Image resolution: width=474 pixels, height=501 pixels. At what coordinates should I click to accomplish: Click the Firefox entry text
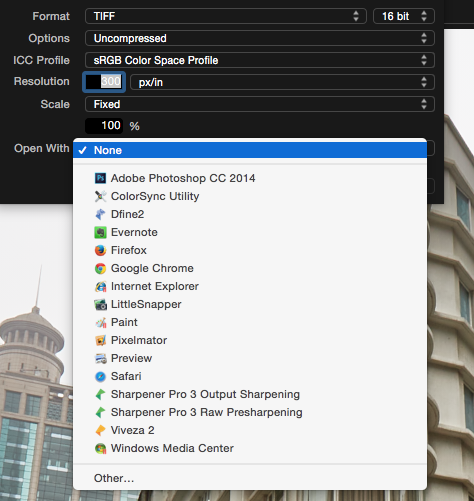tap(129, 250)
